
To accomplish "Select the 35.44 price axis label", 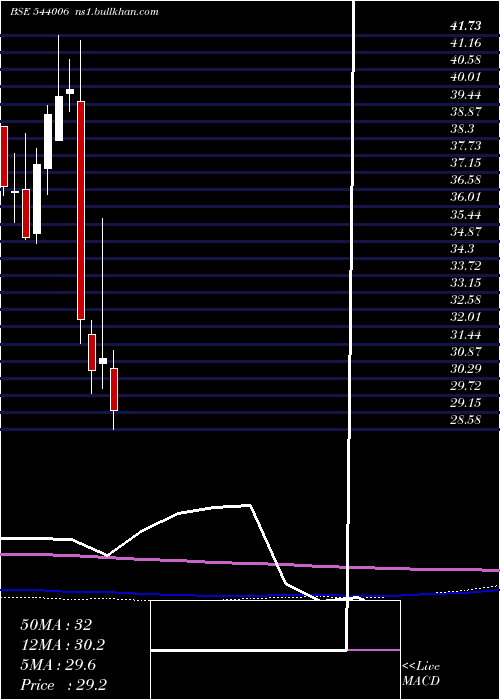I will (x=466, y=215).
